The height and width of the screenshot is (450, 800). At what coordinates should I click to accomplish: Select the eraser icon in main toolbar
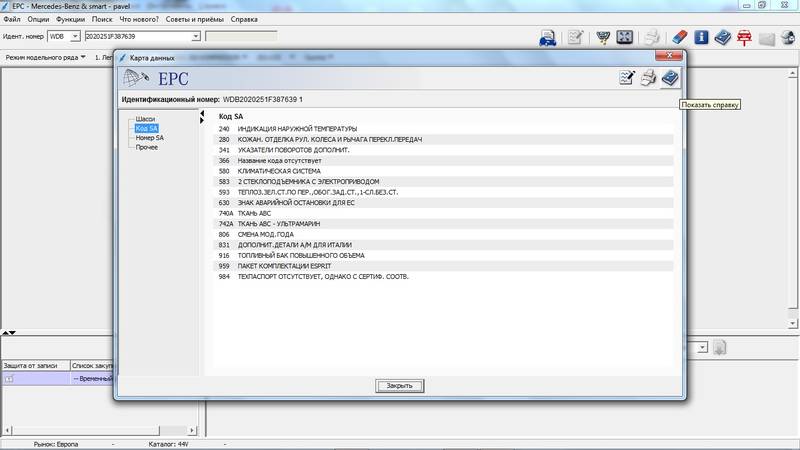(x=680, y=37)
